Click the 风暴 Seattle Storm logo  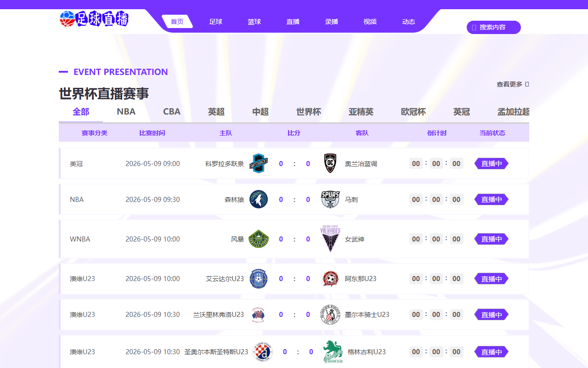259,239
